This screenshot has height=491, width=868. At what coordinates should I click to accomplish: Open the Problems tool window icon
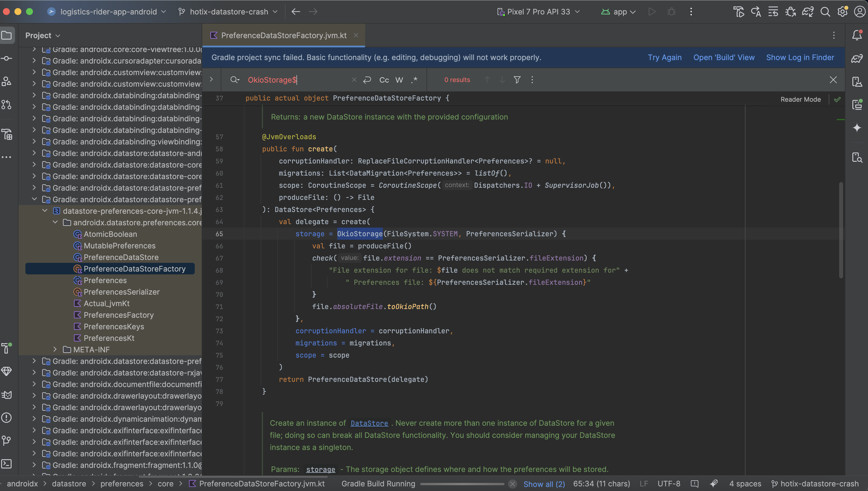pyautogui.click(x=6, y=418)
